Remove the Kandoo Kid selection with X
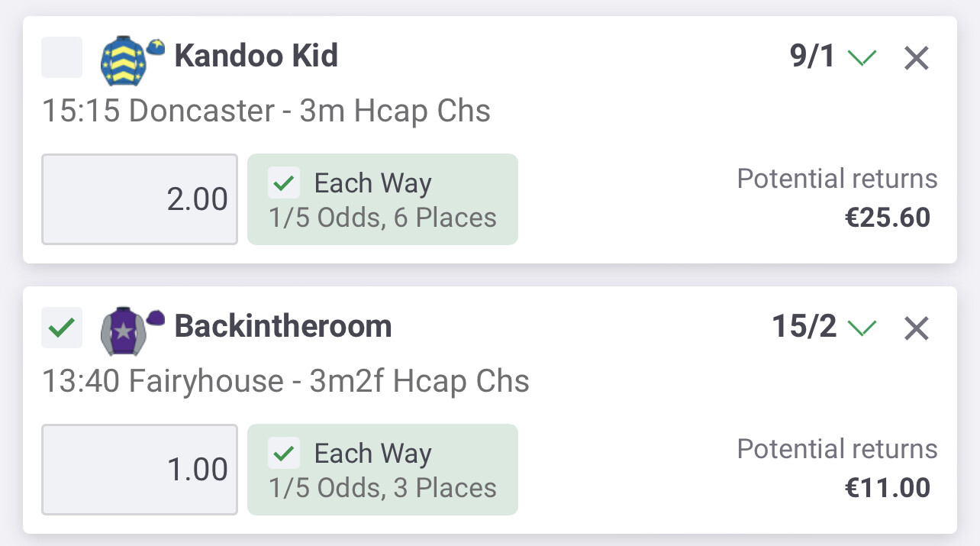The image size is (980, 546). tap(916, 58)
